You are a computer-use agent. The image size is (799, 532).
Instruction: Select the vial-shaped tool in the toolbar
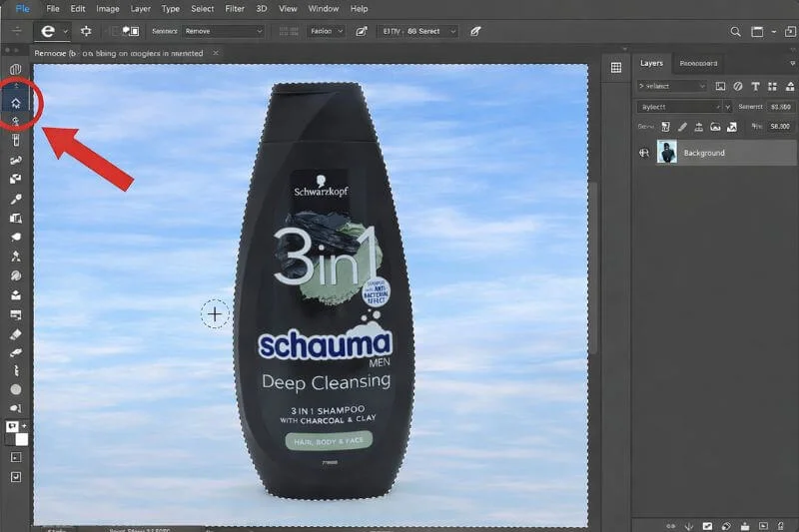[x=16, y=140]
